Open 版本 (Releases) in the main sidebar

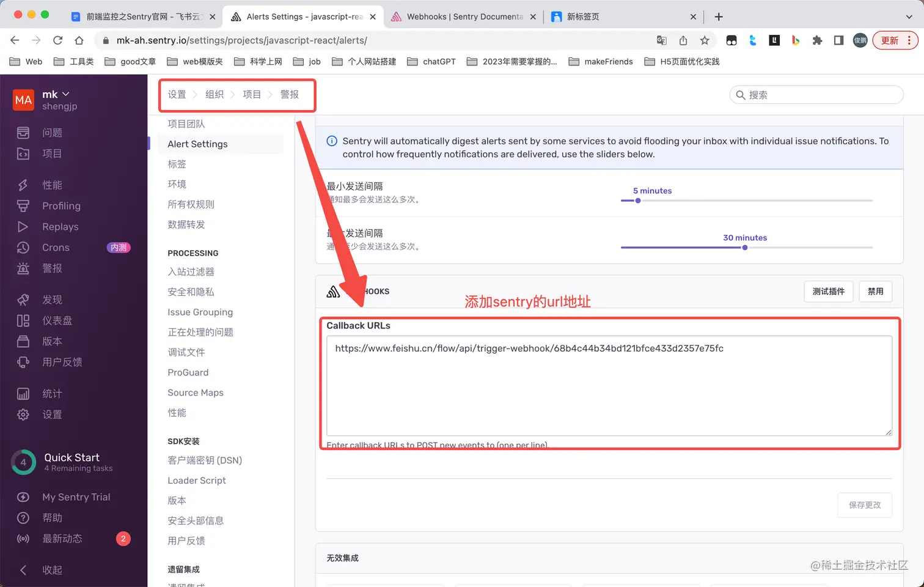(x=52, y=341)
